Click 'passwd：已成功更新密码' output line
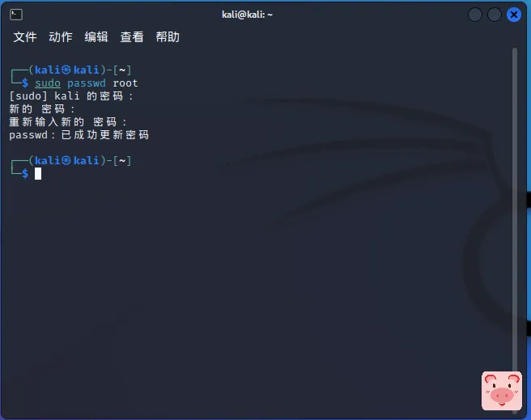The height and width of the screenshot is (420, 531). 79,135
